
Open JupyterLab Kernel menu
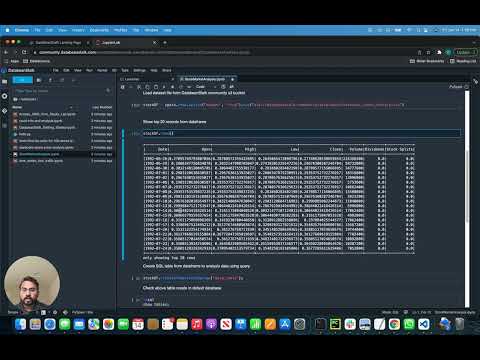(x=102, y=70)
